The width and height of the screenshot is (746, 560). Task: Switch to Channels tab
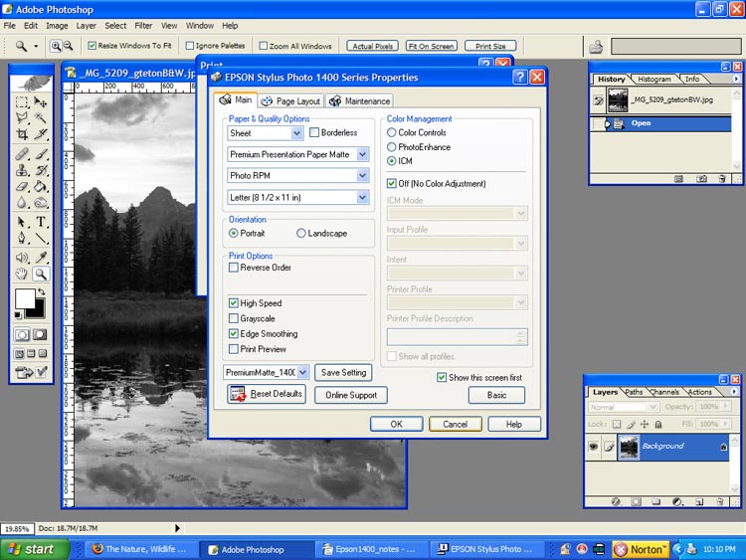(x=664, y=392)
